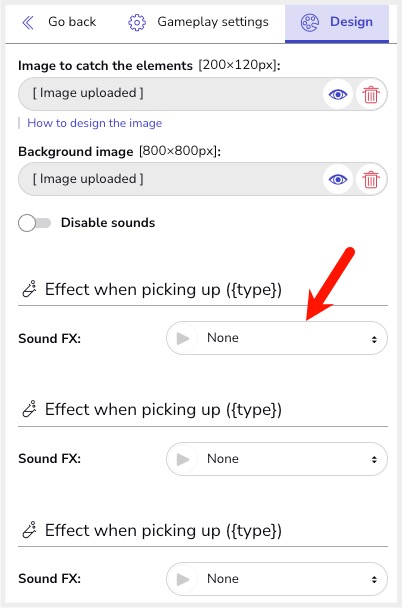Click the Gameplay settings gear icon
This screenshot has width=402, height=608.
point(137,22)
